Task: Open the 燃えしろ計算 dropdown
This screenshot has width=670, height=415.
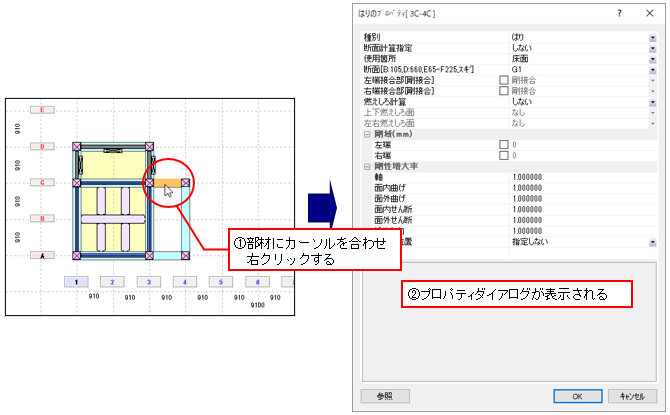Action: [652, 102]
